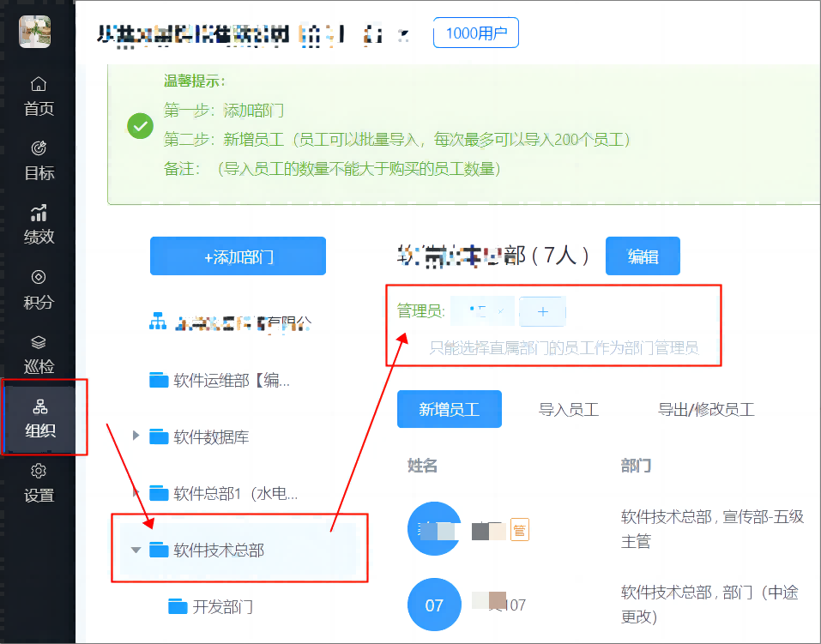The height and width of the screenshot is (644, 821).
Task: Select 组织 organization sidebar item
Action: [x=39, y=418]
